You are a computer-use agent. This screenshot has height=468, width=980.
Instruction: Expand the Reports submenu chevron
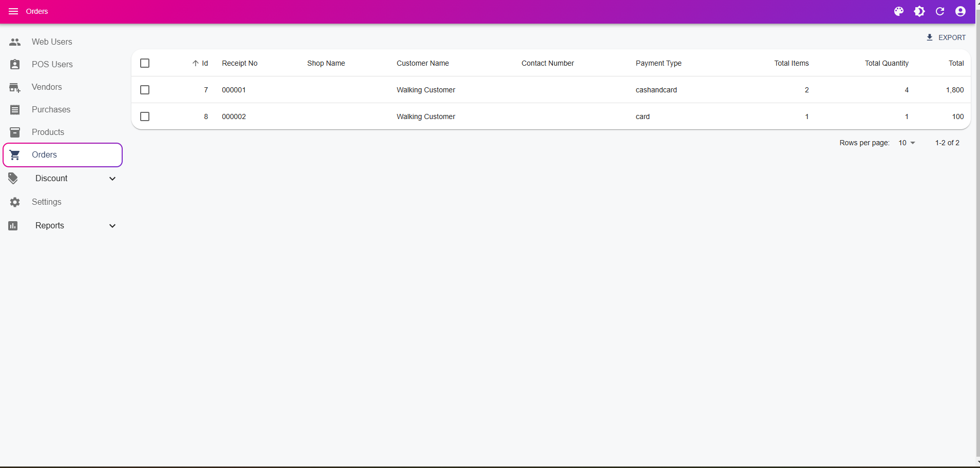(112, 226)
